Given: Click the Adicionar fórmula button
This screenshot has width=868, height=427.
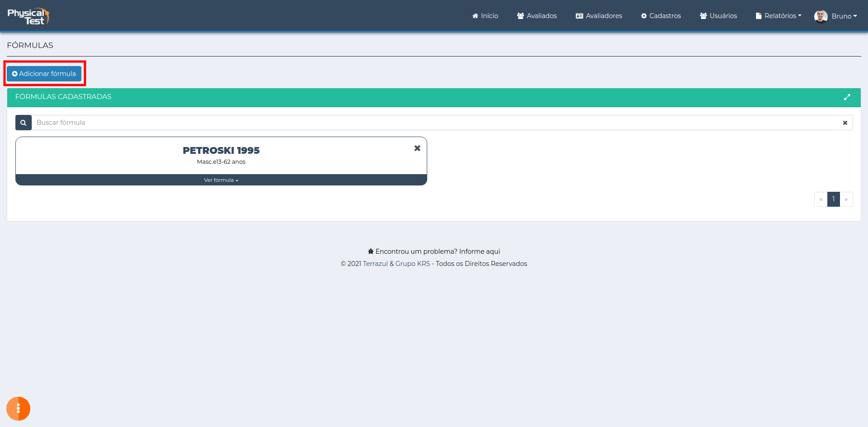Looking at the screenshot, I should point(44,74).
